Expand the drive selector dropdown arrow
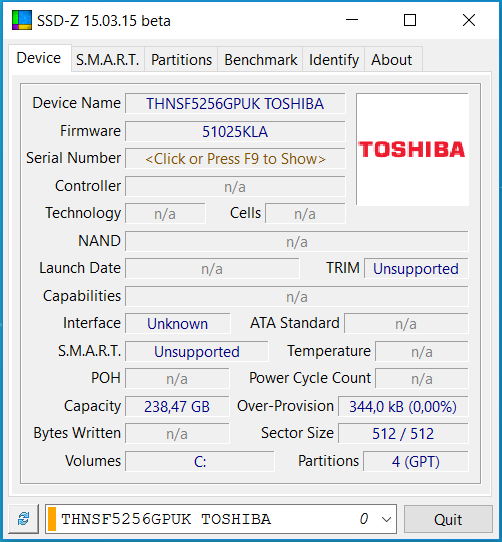 click(386, 519)
